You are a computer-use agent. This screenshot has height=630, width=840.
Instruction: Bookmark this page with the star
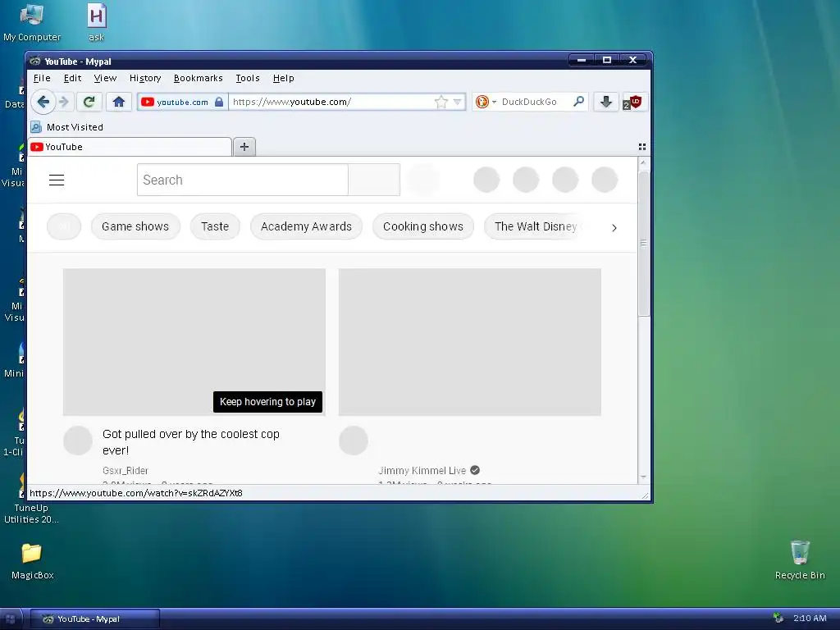pyautogui.click(x=441, y=102)
